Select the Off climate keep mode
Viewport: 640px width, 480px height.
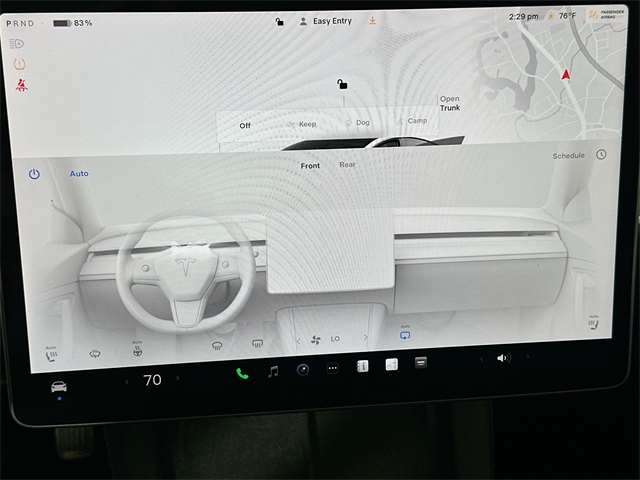point(245,126)
